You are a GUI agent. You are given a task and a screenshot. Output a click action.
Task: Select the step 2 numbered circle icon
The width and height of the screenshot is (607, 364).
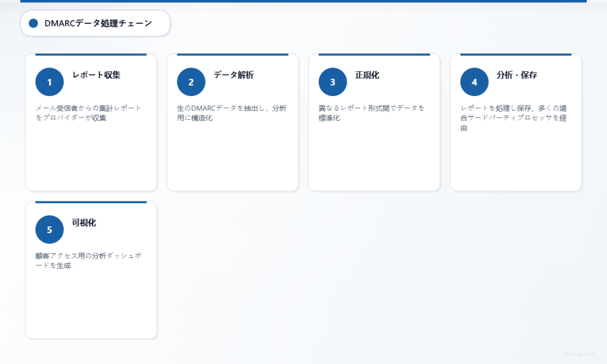191,81
